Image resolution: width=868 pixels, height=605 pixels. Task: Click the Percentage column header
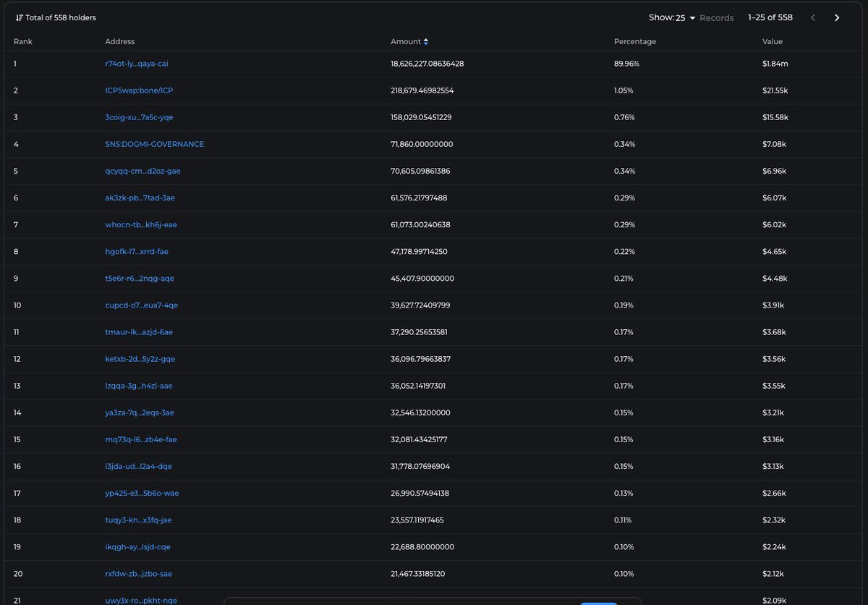(635, 41)
